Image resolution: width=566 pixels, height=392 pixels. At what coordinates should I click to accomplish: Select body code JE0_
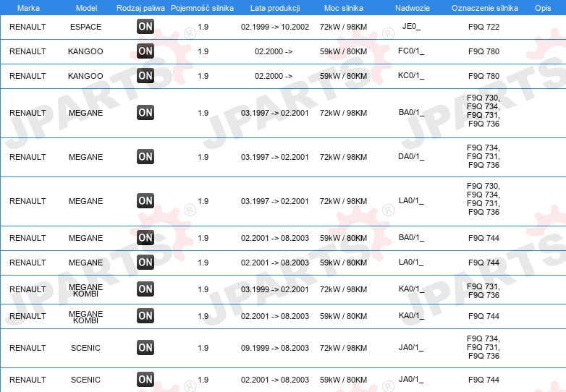point(411,26)
